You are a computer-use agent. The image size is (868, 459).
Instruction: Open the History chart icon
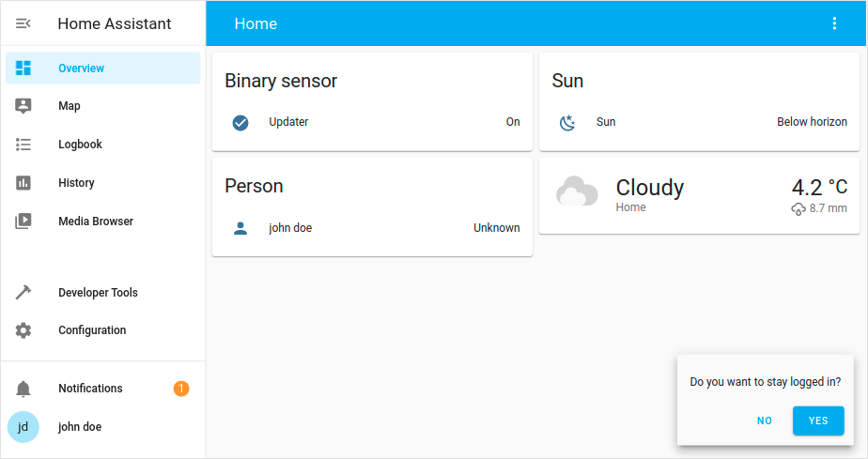click(23, 182)
